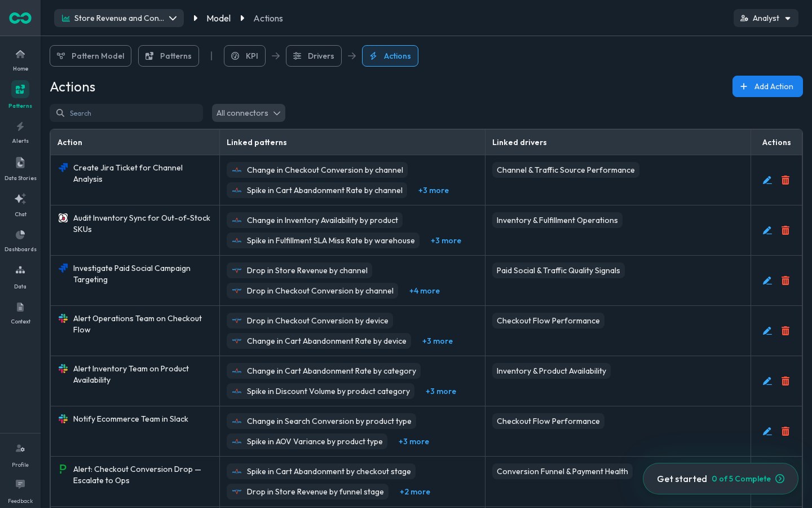Open Context in the sidebar
This screenshot has width=812, height=508.
[x=20, y=313]
